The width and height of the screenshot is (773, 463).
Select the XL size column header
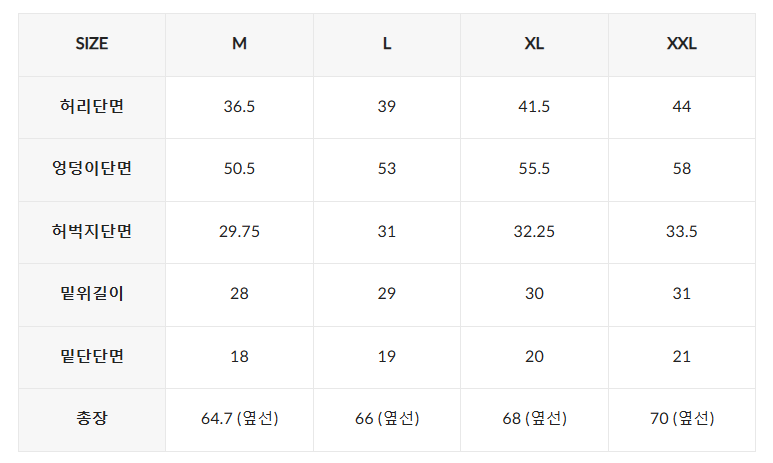[534, 44]
